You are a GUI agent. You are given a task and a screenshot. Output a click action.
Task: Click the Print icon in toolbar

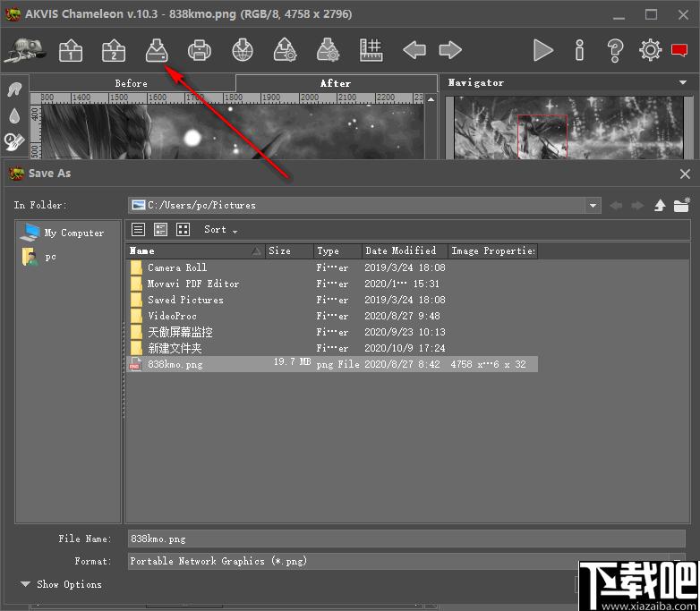tap(200, 50)
